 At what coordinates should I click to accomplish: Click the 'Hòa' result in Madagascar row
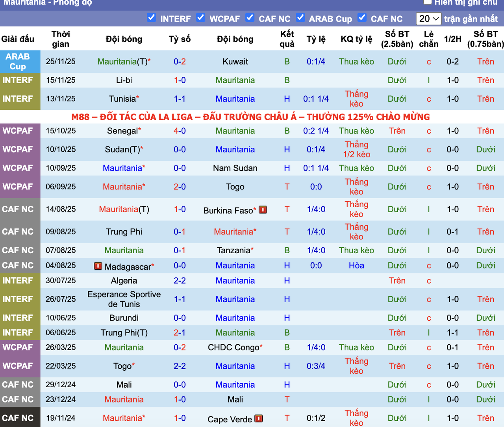356,265
